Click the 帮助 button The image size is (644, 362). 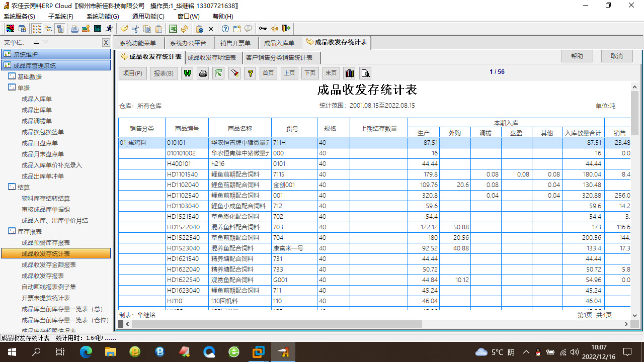[x=577, y=56]
